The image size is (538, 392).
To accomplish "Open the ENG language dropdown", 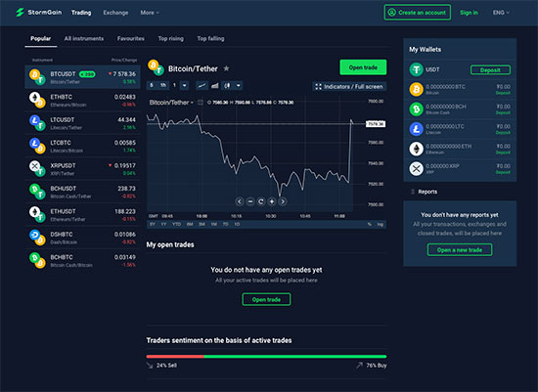I will point(501,13).
